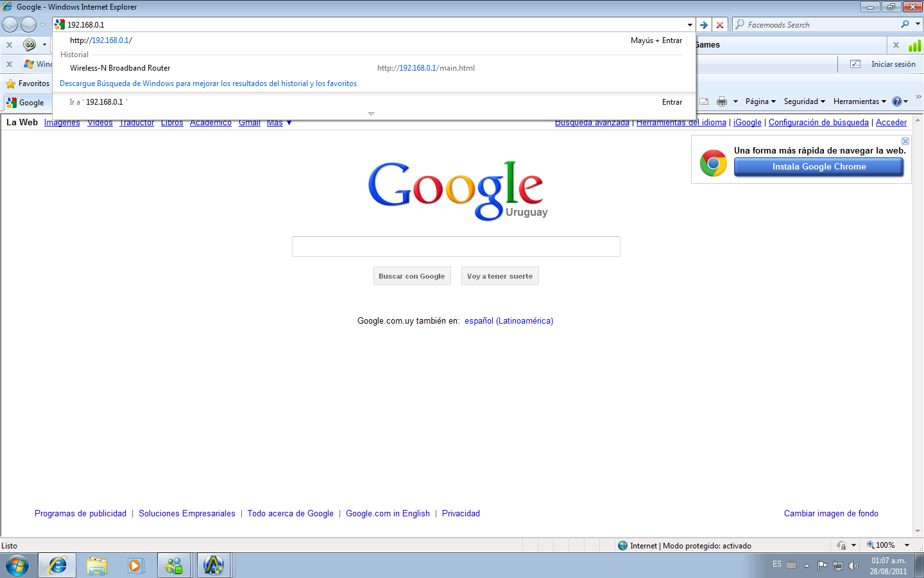
Task: Expand suggestions with the small down chevron
Action: (x=371, y=114)
